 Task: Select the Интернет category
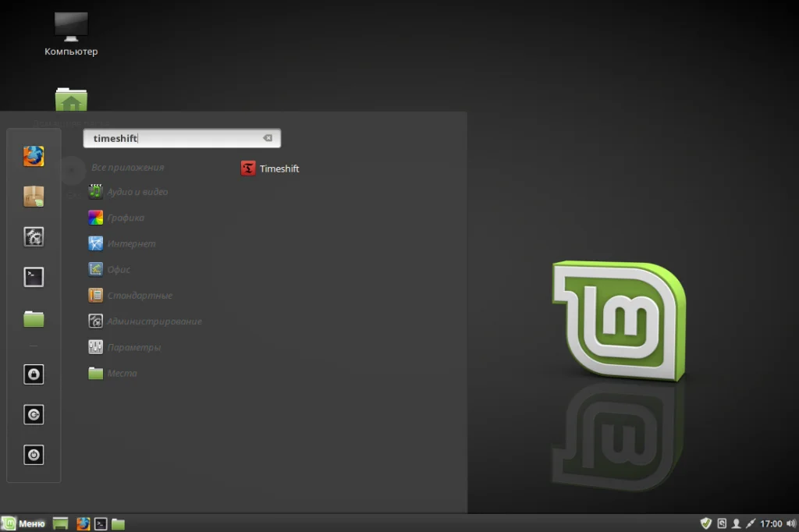coord(122,243)
